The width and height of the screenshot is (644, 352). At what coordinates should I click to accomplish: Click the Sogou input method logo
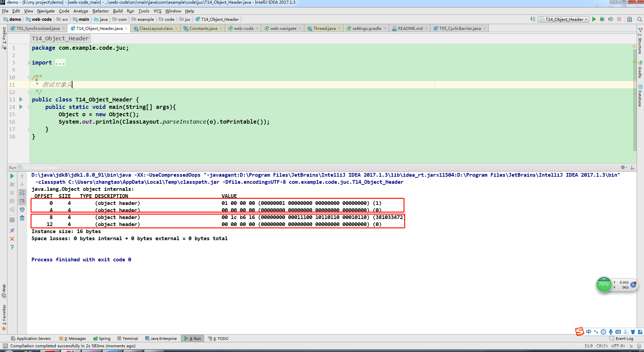point(580,332)
